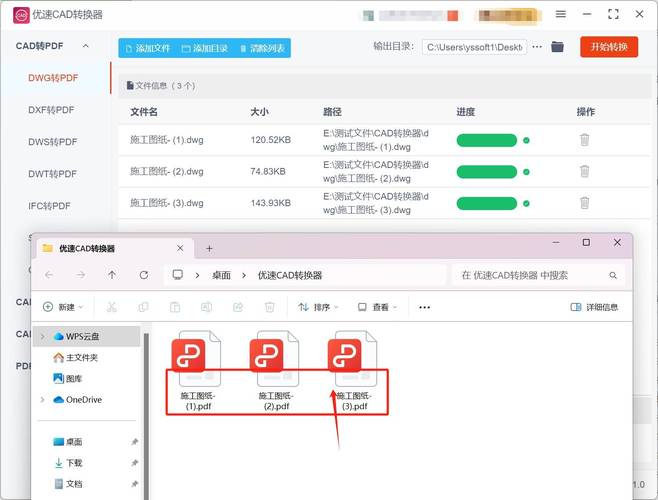Click the search magnifier icon in Explorer
658x500 pixels.
(x=613, y=275)
